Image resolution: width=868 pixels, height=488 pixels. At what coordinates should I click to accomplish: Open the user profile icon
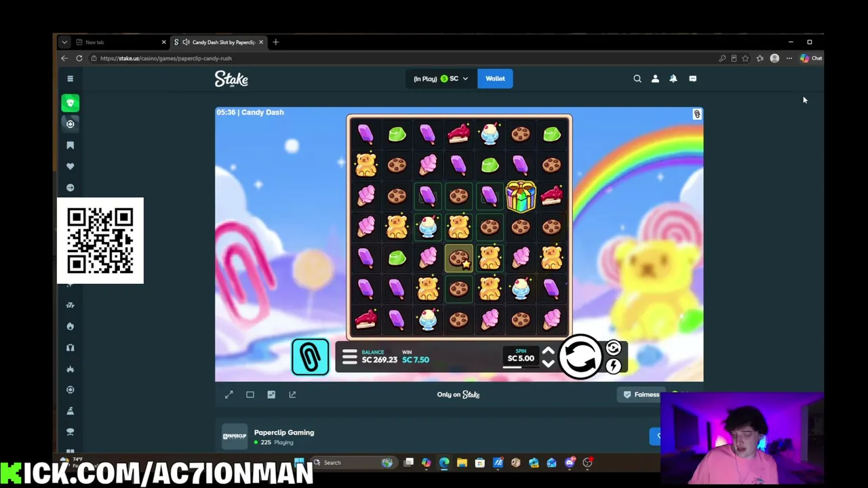pos(655,79)
